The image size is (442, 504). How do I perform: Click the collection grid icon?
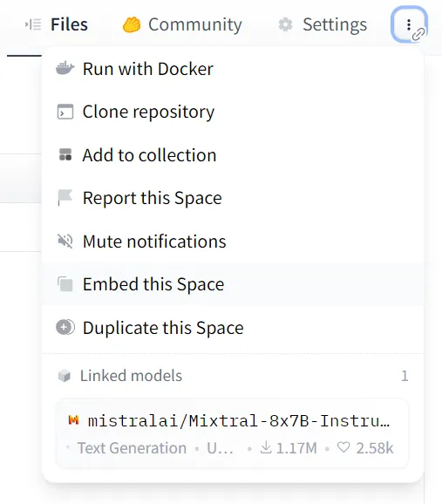click(x=65, y=154)
